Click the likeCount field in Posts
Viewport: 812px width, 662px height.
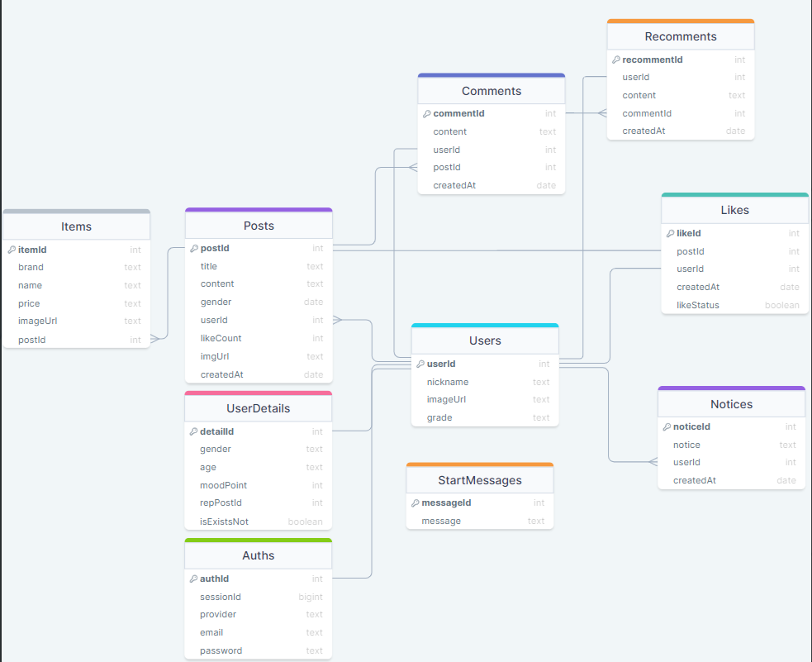coord(259,338)
